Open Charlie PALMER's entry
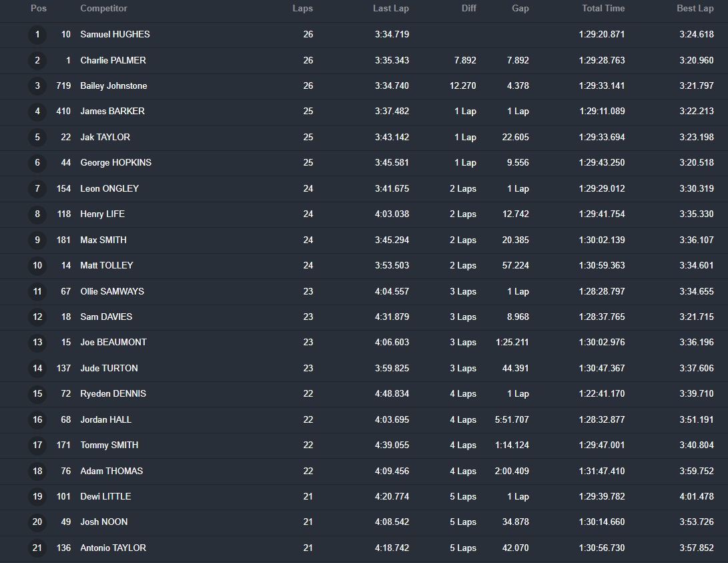This screenshot has height=563, width=728. 113,61
